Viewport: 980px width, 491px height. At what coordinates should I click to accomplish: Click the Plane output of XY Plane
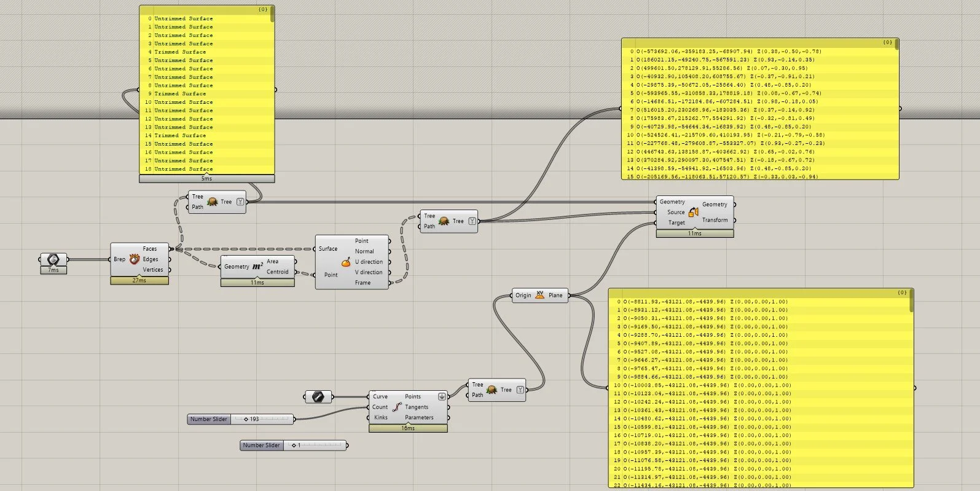click(555, 296)
